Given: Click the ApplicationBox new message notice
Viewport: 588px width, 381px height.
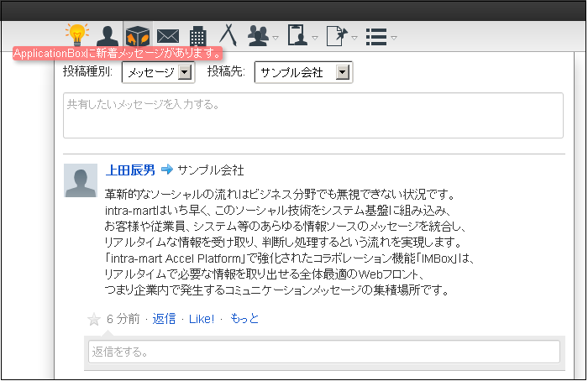Looking at the screenshot, I should pos(118,53).
